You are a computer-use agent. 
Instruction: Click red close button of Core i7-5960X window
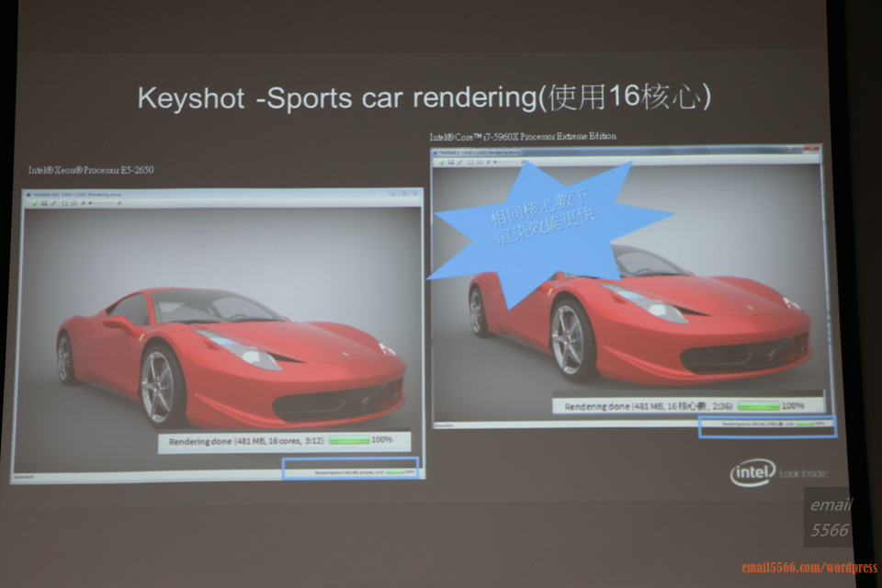point(811,148)
